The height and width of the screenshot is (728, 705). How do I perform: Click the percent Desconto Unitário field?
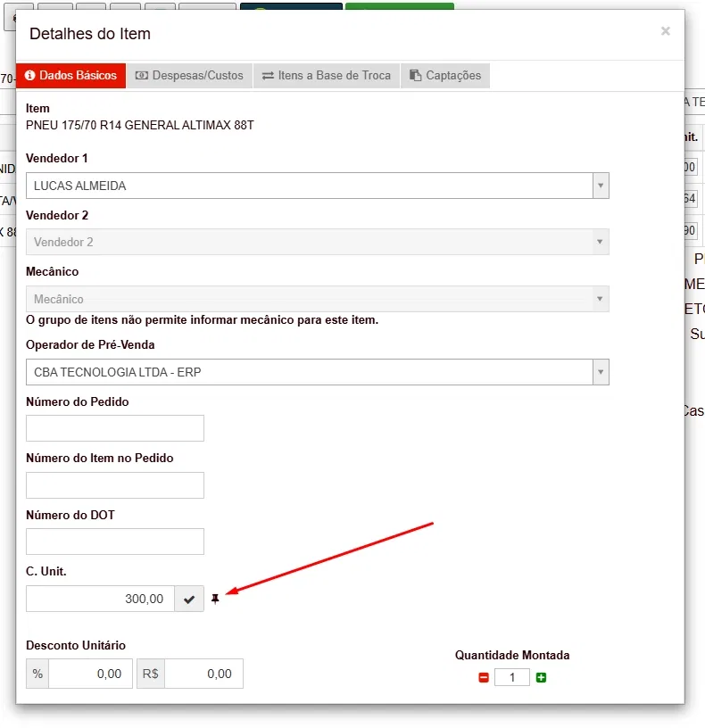point(90,674)
